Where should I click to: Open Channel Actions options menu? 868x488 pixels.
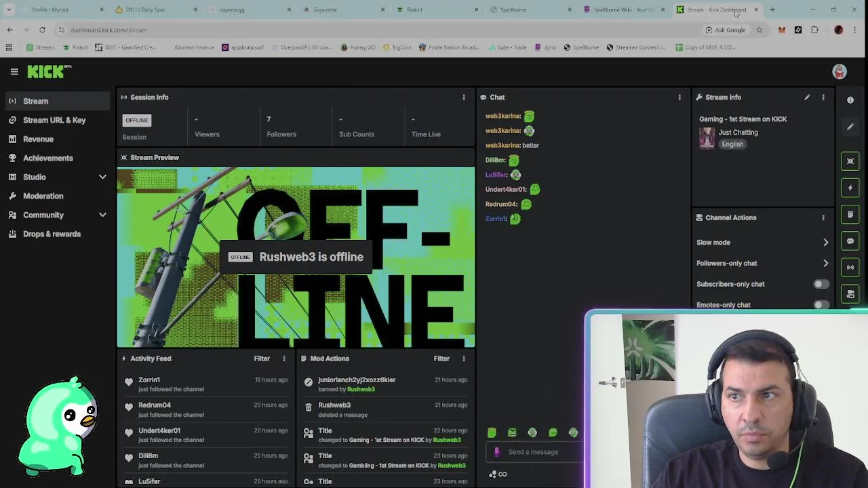823,218
